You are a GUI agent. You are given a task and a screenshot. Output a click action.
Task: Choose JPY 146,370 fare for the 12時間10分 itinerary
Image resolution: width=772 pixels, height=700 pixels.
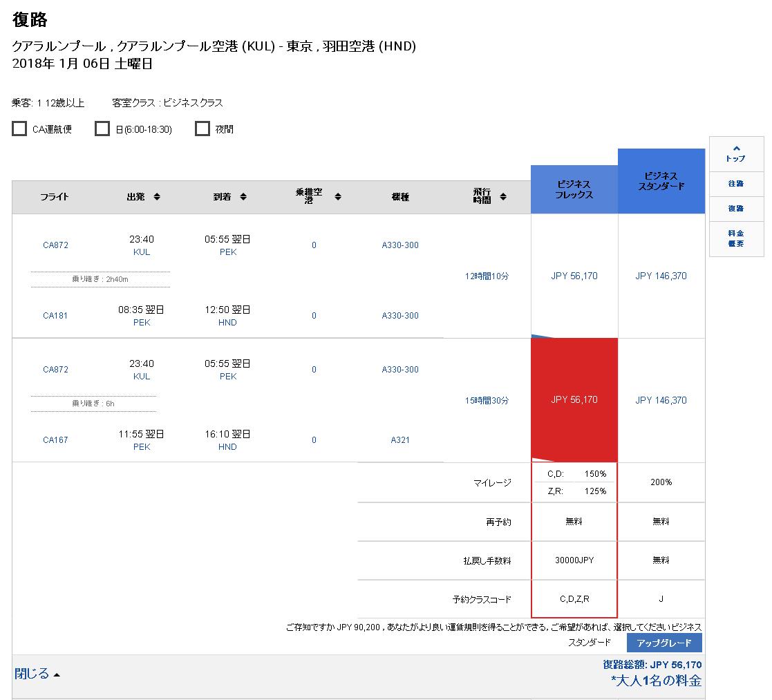(661, 276)
